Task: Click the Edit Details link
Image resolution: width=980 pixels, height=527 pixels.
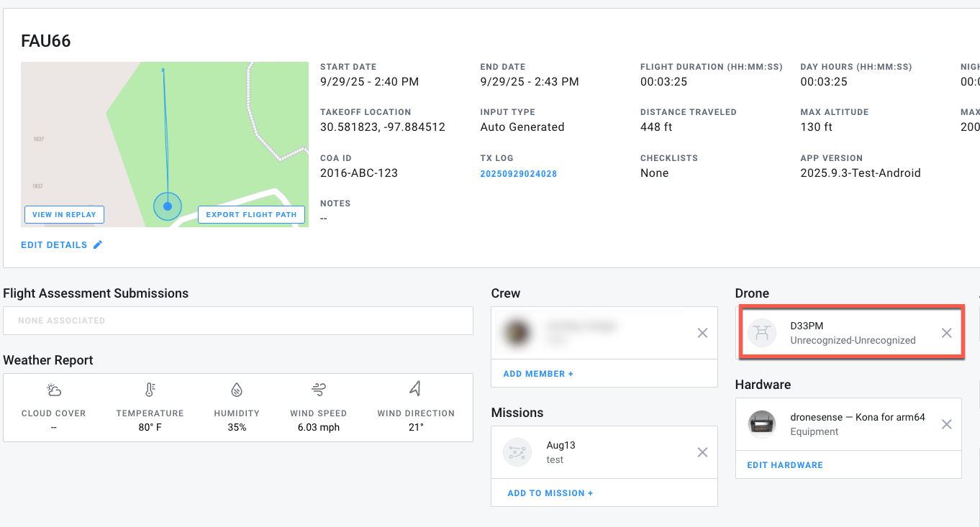Action: (x=54, y=245)
